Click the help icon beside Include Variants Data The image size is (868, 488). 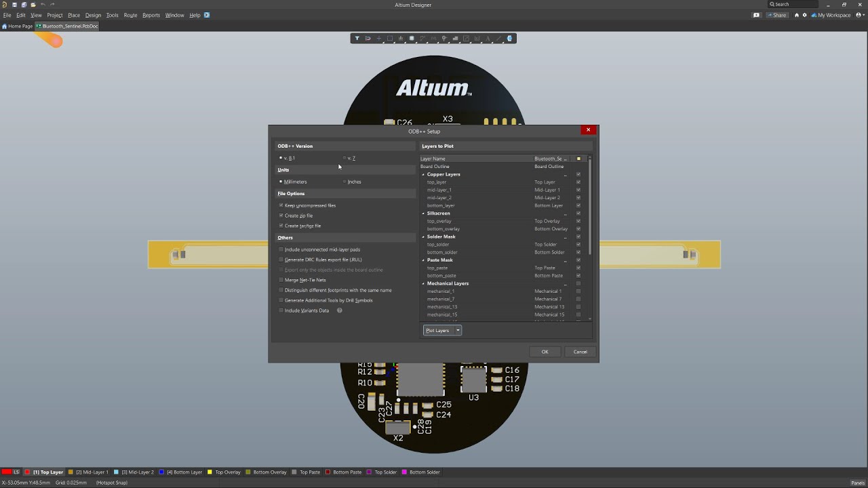coord(340,310)
